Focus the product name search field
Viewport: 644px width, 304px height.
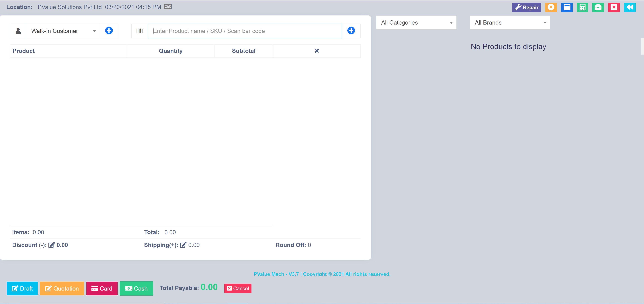[x=245, y=31]
